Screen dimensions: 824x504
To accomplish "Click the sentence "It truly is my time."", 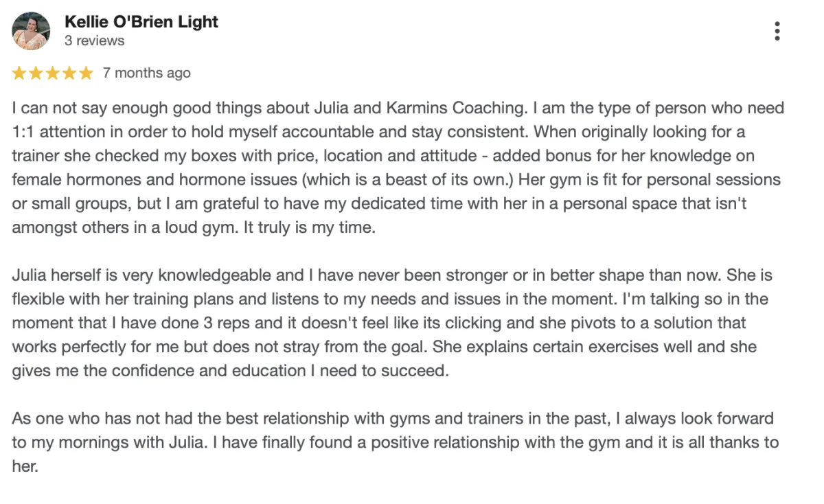I will point(310,228).
